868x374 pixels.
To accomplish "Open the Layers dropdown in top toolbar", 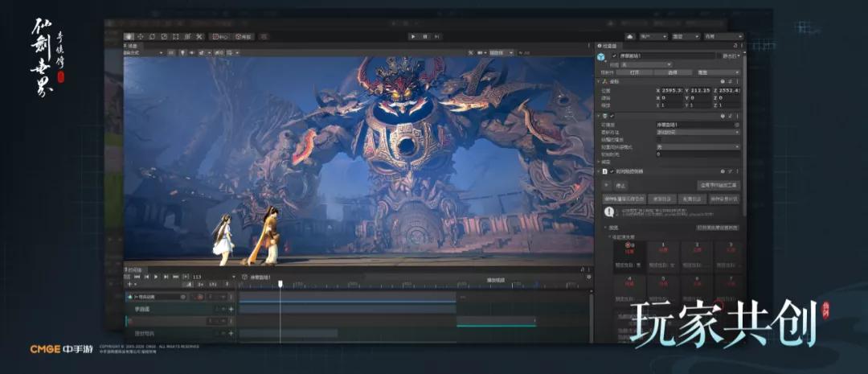I will pos(687,36).
